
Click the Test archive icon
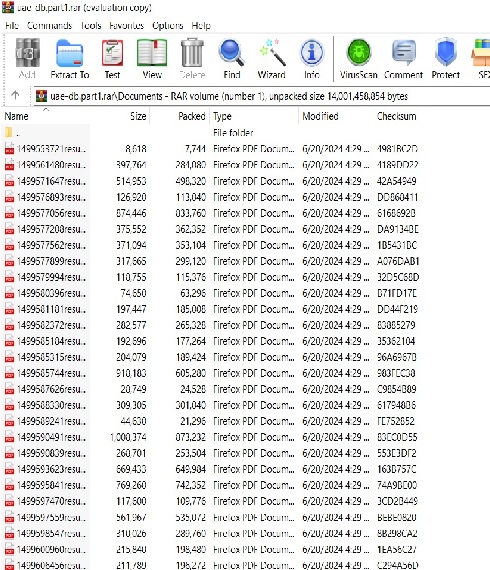coord(112,53)
